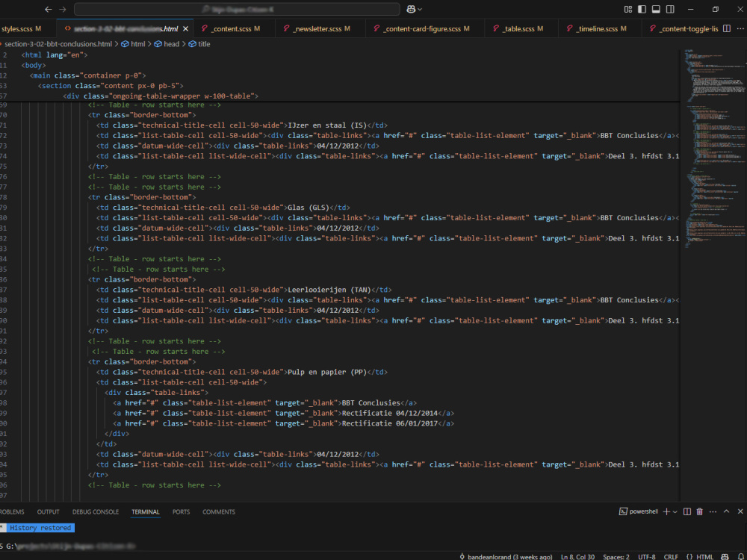This screenshot has width=747, height=560.
Task: Switch to _timeline.scss tab
Action: pyautogui.click(x=596, y=28)
